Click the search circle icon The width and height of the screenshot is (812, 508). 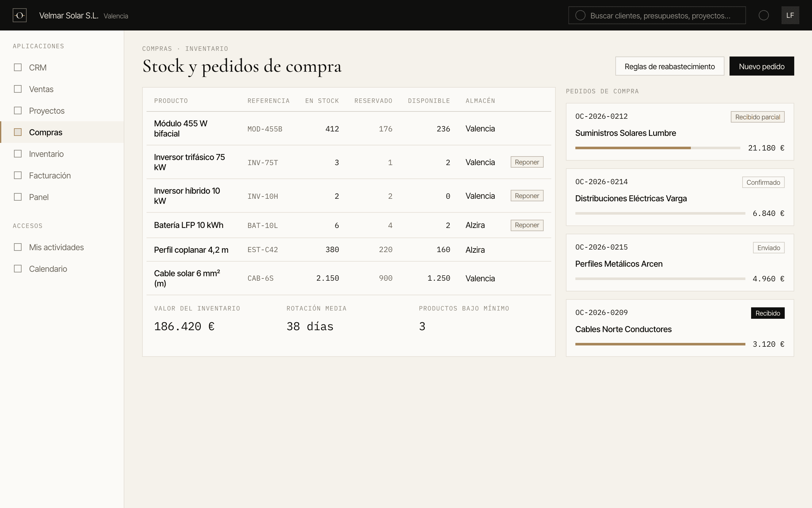coord(580,15)
